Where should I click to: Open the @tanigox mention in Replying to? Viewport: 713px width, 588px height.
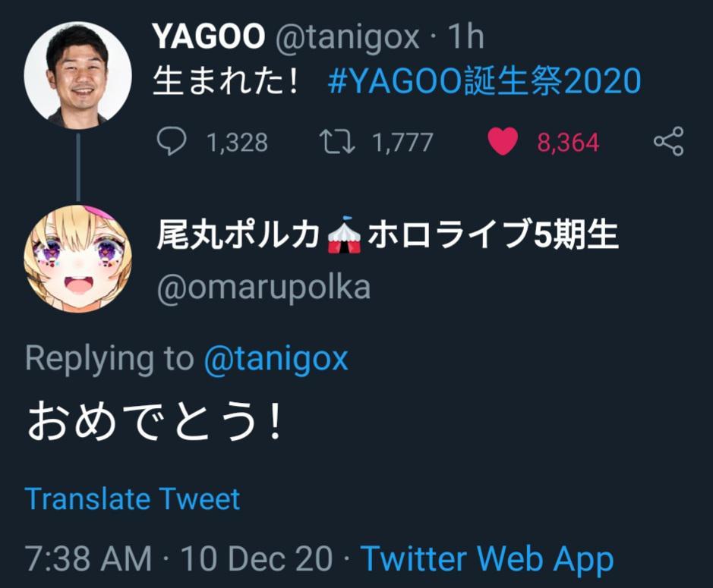pyautogui.click(x=276, y=359)
